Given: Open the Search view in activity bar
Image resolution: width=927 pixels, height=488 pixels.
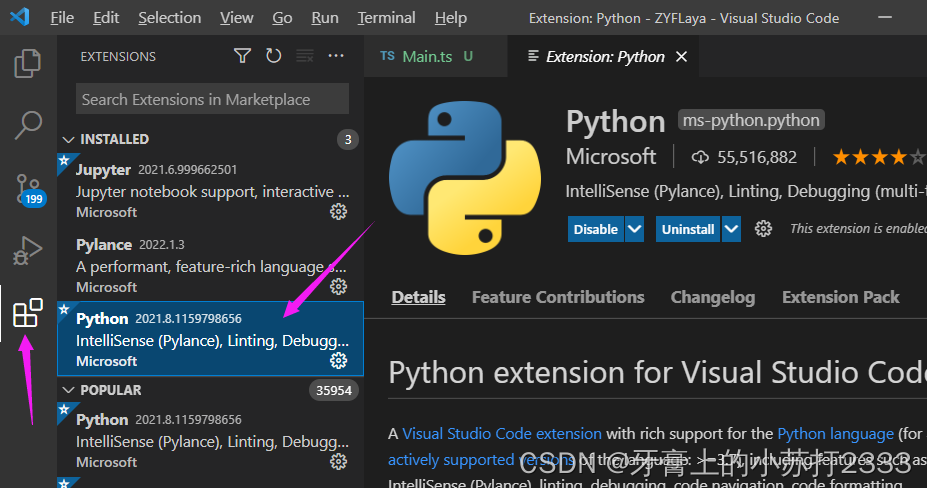Looking at the screenshot, I should click(27, 125).
